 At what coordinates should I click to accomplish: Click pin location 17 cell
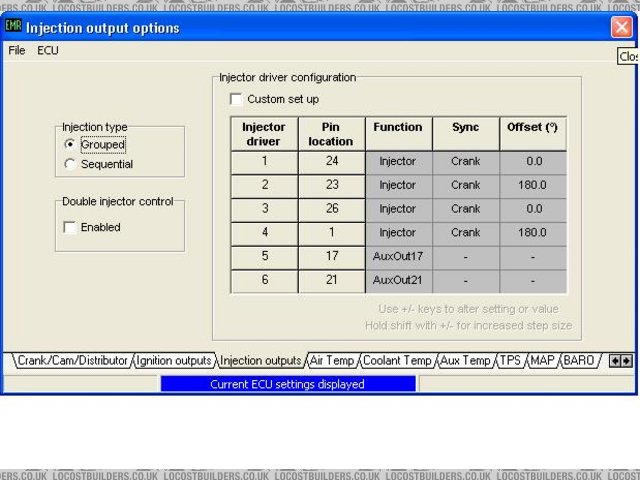coord(332,257)
